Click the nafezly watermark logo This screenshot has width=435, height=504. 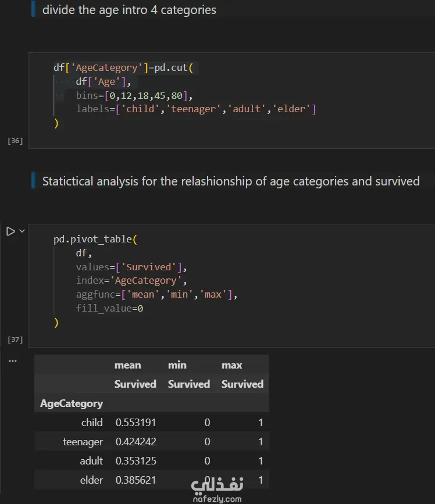(x=216, y=488)
